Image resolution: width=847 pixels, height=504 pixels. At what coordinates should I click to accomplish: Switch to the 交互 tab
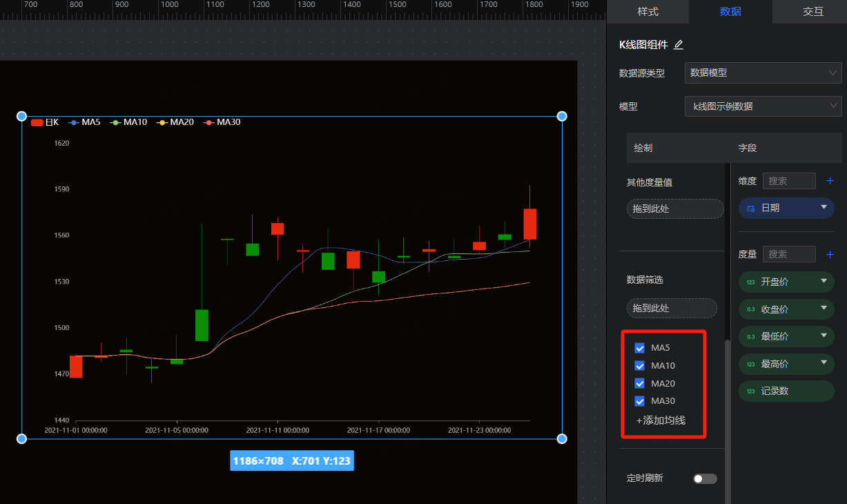click(x=813, y=12)
